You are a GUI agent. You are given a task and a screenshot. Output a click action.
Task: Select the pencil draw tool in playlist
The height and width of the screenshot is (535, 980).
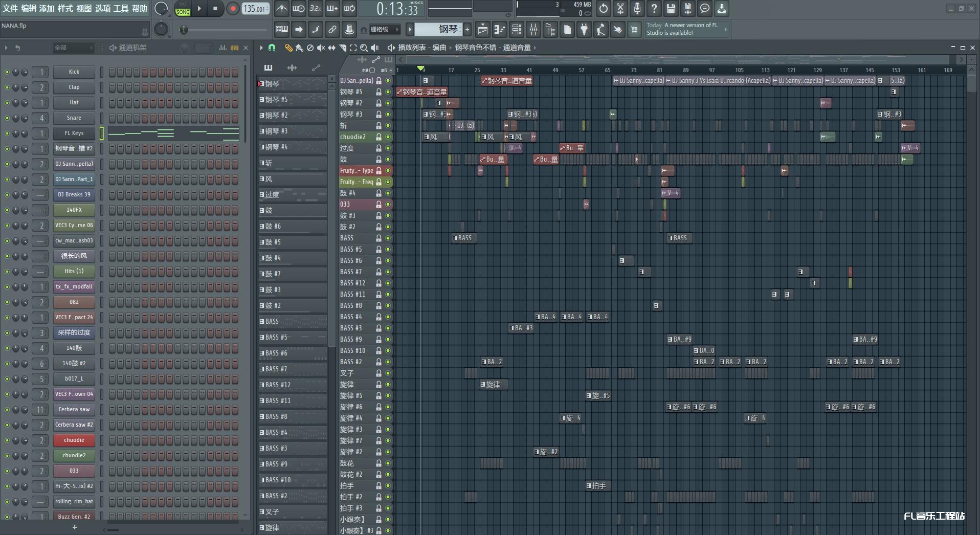pyautogui.click(x=288, y=48)
